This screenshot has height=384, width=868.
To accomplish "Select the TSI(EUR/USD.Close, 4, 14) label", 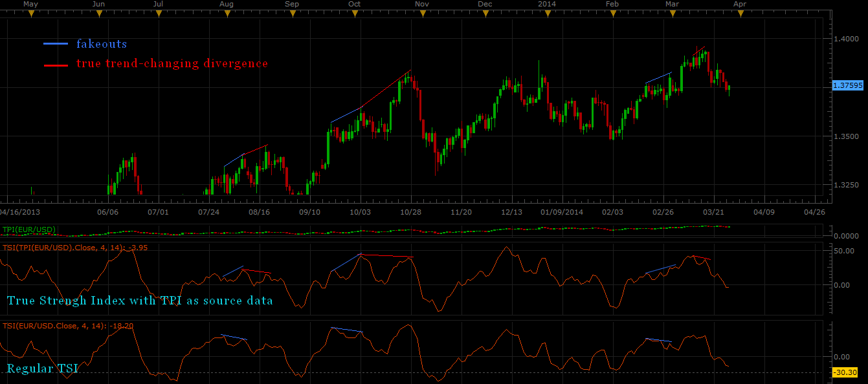I will point(68,326).
